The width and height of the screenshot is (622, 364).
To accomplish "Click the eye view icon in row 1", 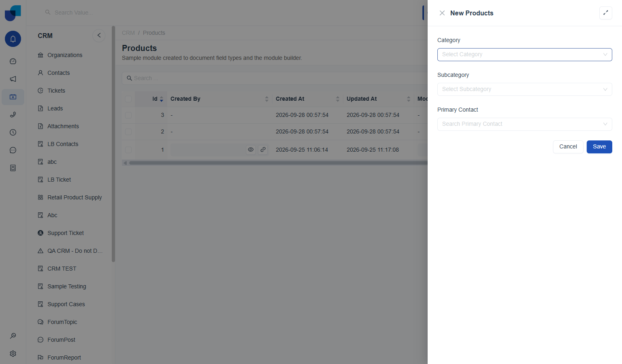I will [x=251, y=150].
